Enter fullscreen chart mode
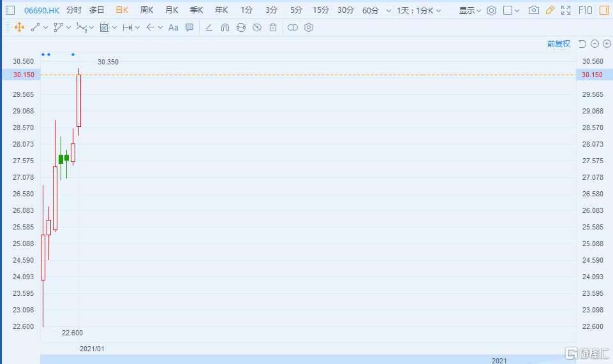The width and height of the screenshot is (613, 364). 565,10
